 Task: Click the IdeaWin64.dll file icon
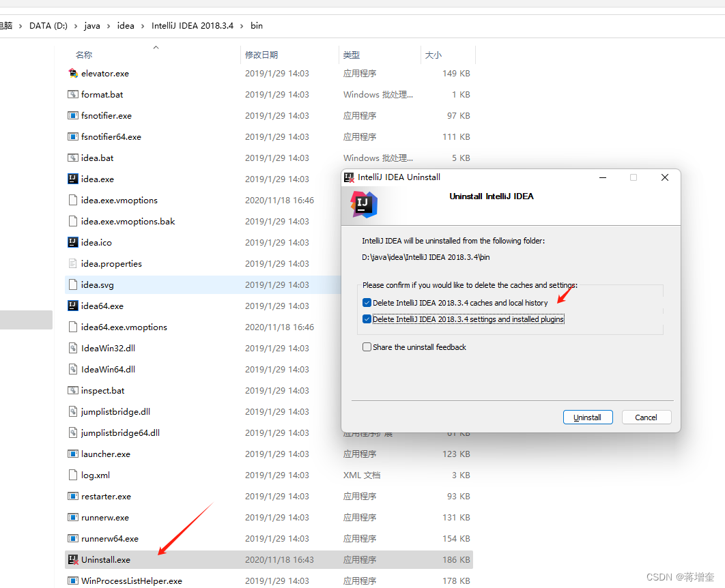click(72, 369)
